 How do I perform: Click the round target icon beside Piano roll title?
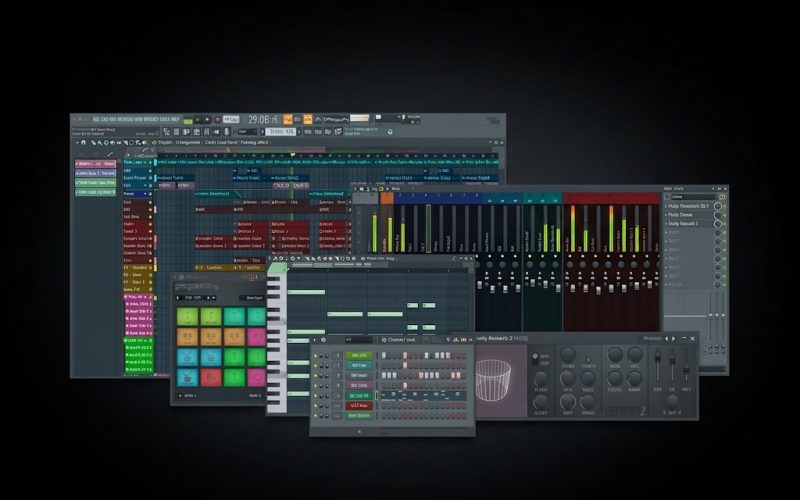[363, 259]
